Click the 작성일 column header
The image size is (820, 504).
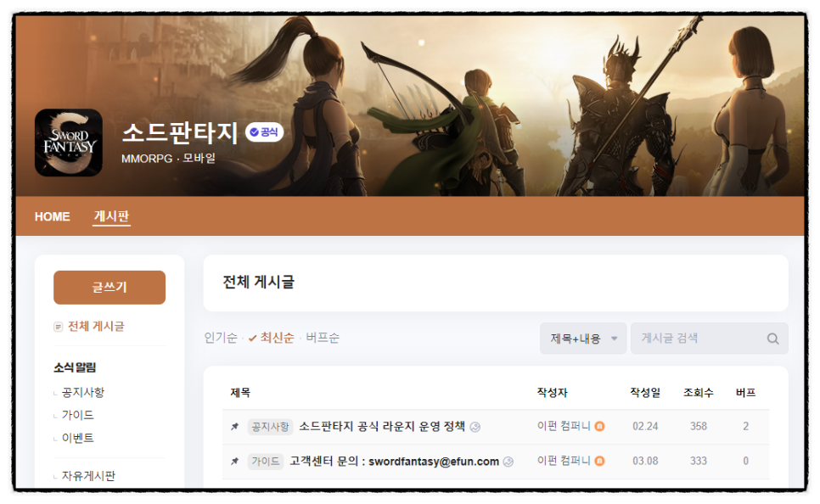point(645,393)
